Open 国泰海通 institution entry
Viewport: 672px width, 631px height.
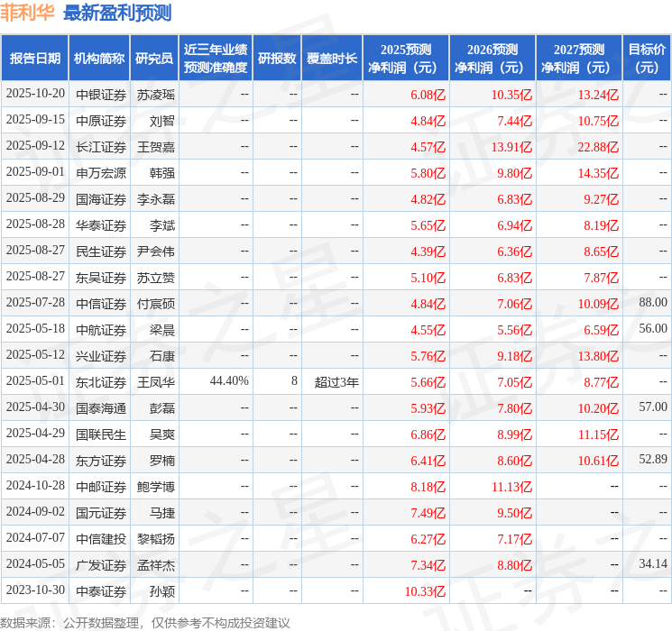click(x=101, y=408)
